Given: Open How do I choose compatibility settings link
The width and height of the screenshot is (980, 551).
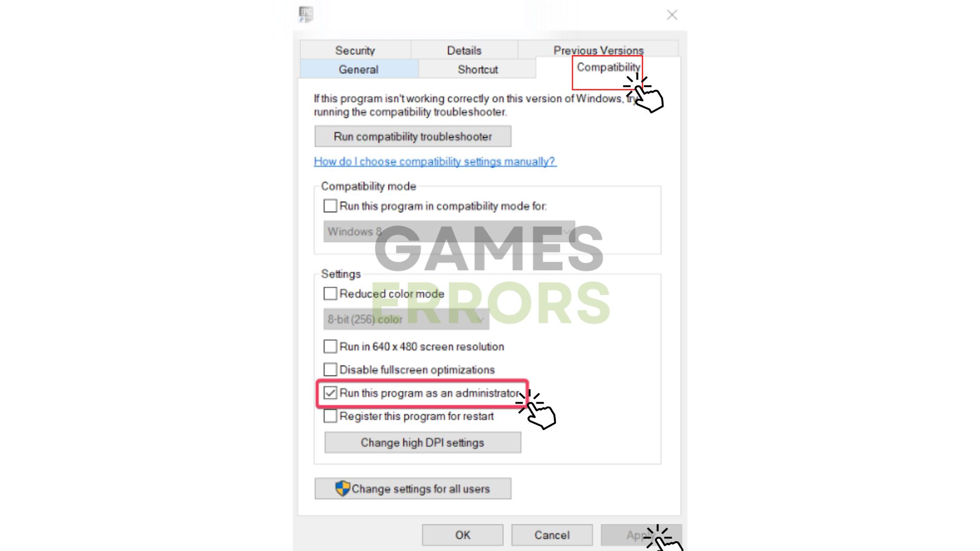Looking at the screenshot, I should [435, 161].
